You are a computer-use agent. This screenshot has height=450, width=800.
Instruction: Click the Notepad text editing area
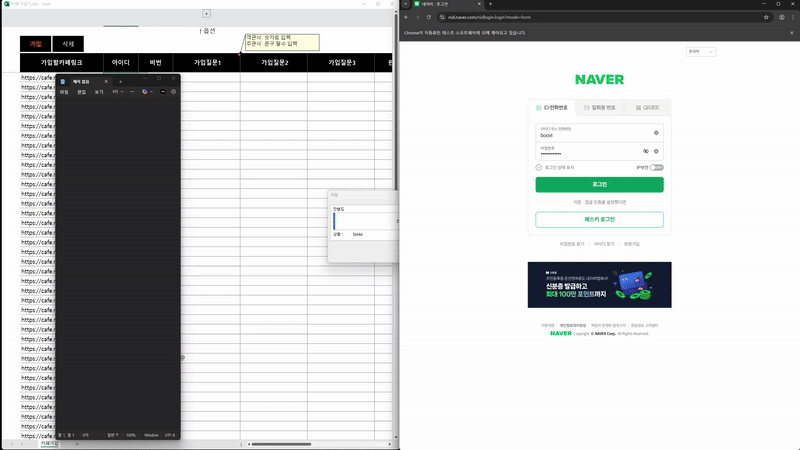click(x=117, y=263)
